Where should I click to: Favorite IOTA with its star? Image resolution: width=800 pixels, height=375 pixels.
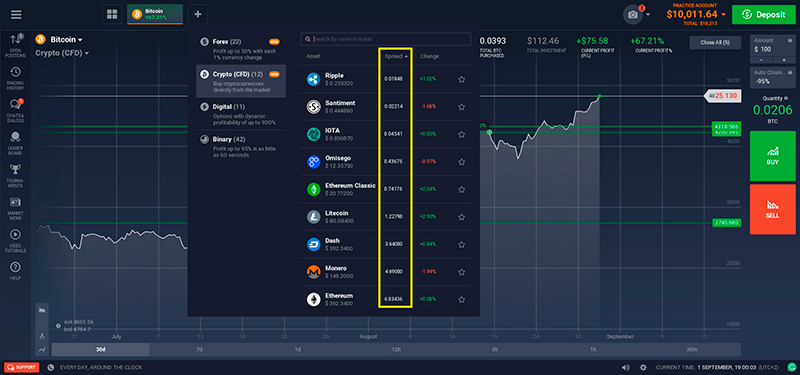tap(461, 134)
